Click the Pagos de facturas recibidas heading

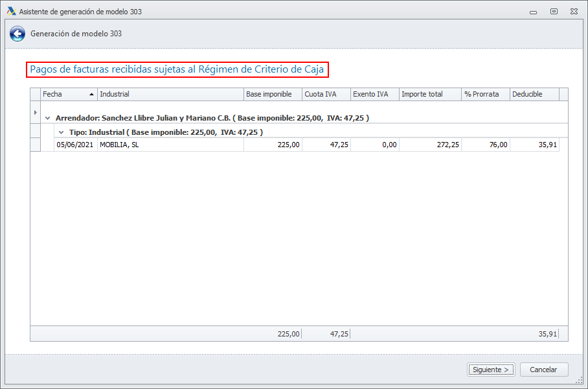pyautogui.click(x=177, y=69)
